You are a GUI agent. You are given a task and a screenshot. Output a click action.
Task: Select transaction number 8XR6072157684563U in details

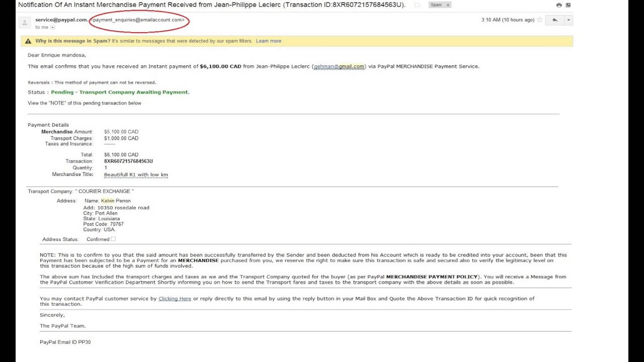coord(128,161)
